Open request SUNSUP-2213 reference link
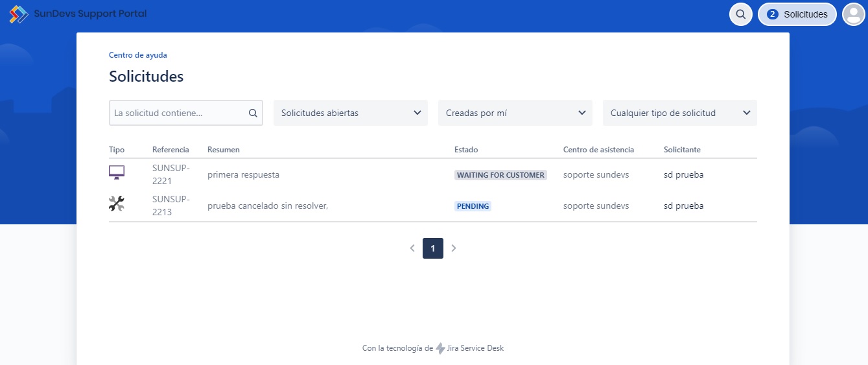The height and width of the screenshot is (365, 868). (170, 206)
